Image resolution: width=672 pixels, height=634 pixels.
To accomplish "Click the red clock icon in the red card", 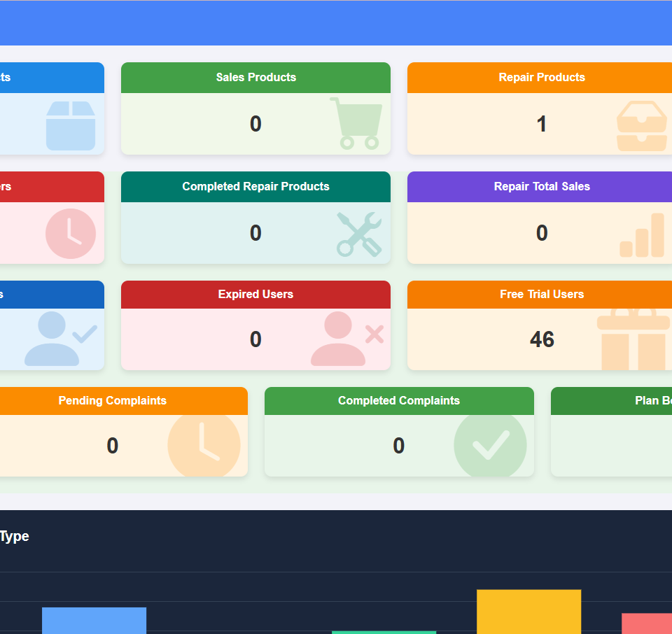I will (x=70, y=234).
